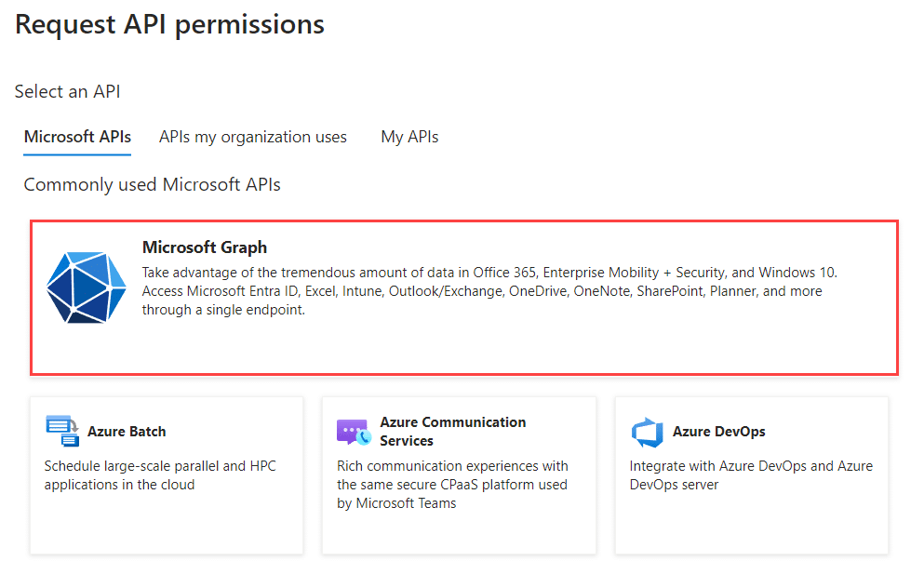Choose the Azure Communication Services heading
Image resolution: width=924 pixels, height=561 pixels.
click(x=452, y=432)
